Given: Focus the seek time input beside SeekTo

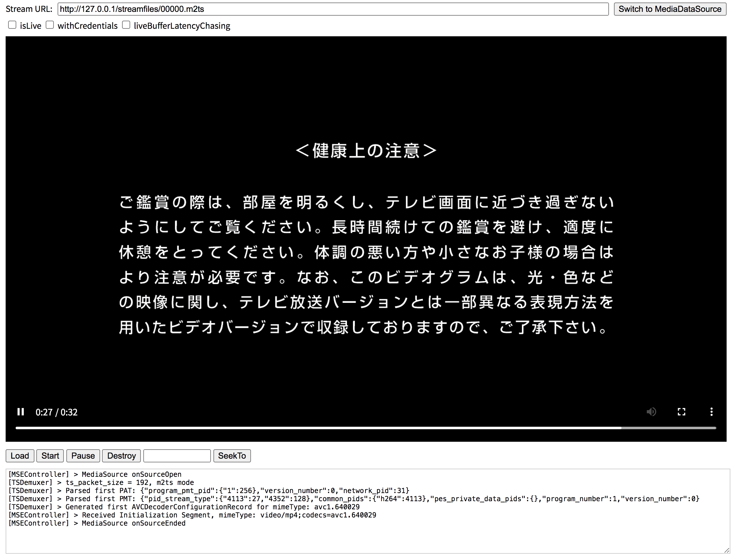Looking at the screenshot, I should click(177, 456).
